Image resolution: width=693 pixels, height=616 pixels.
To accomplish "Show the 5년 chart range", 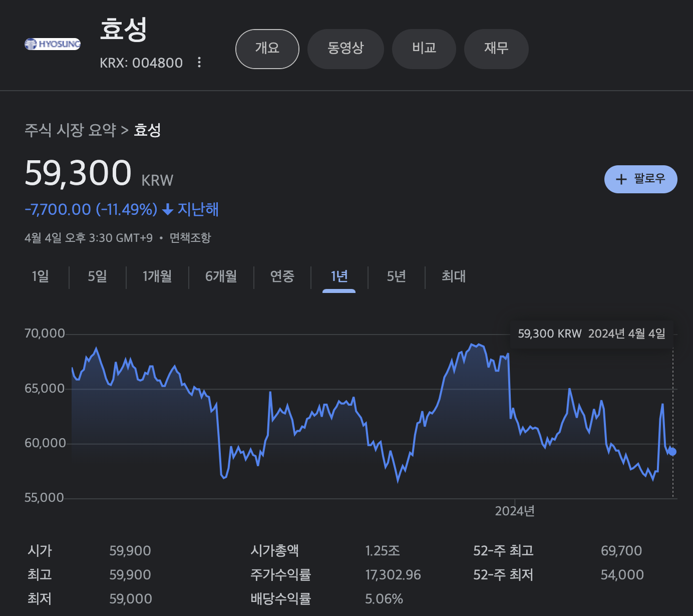I will pos(396,276).
